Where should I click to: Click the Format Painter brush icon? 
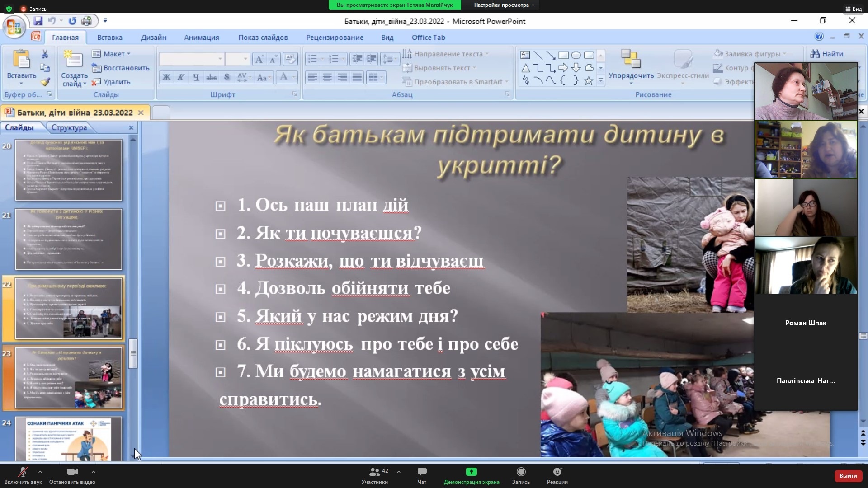45,82
